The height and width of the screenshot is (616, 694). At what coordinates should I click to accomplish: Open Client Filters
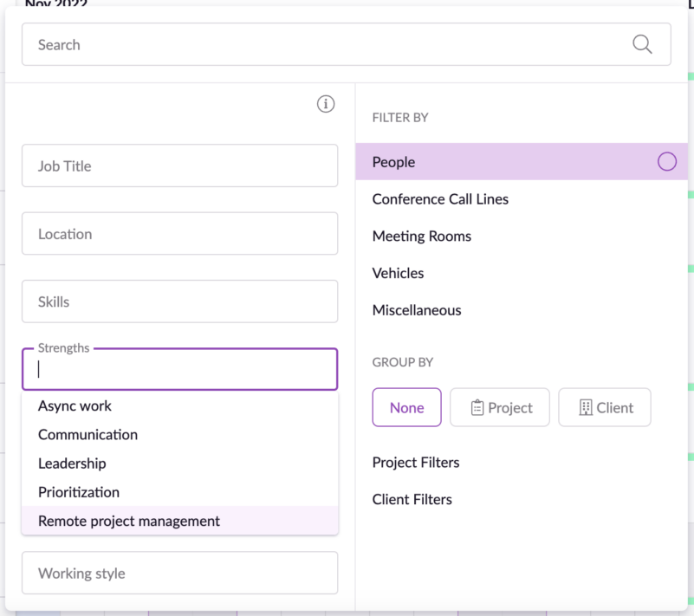412,499
